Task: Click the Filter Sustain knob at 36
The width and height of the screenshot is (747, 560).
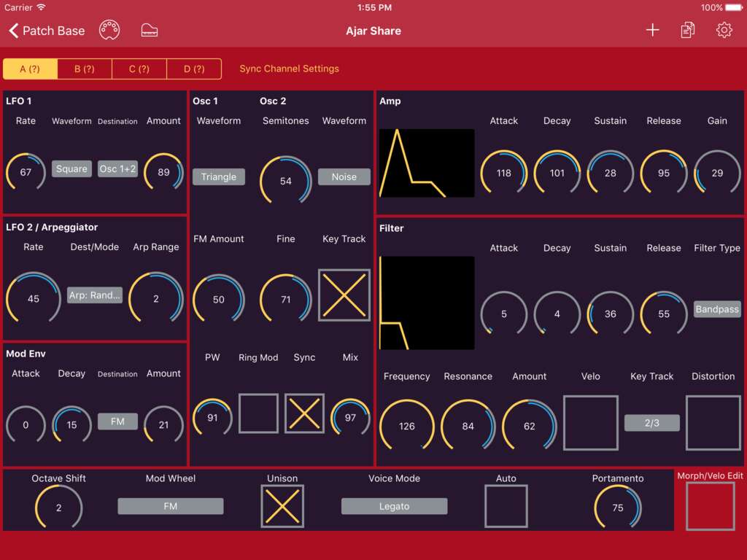Action: pyautogui.click(x=611, y=314)
